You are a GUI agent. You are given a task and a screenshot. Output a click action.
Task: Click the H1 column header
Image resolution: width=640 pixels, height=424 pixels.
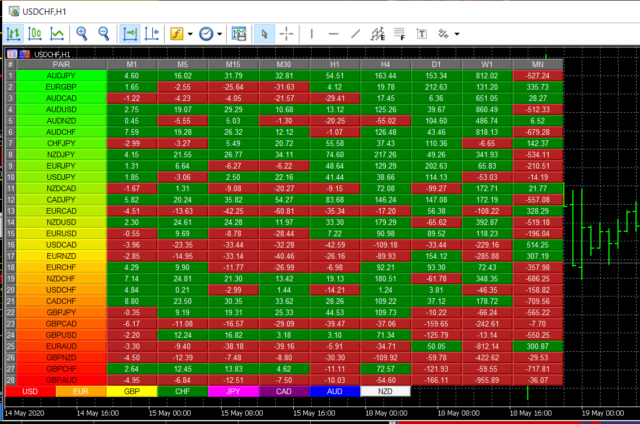tap(335, 64)
